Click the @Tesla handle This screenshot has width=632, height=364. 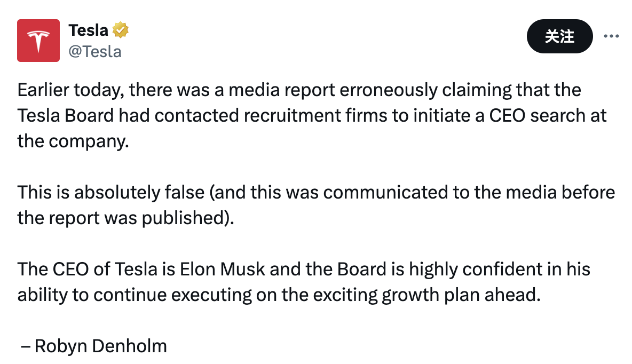pos(95,51)
